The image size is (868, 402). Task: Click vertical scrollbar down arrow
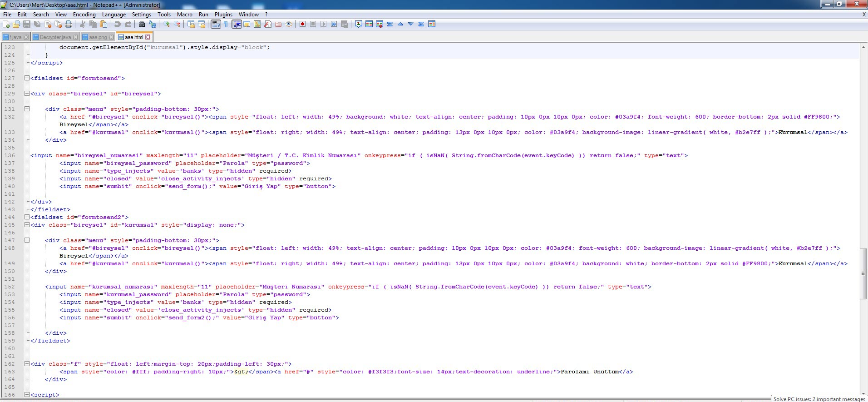point(863,393)
